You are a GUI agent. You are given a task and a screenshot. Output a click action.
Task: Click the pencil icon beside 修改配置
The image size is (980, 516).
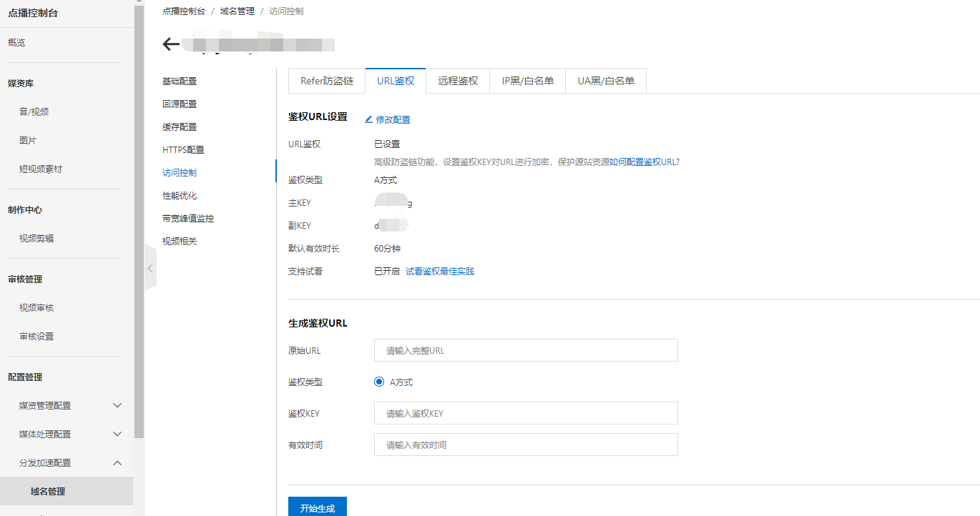pos(369,119)
